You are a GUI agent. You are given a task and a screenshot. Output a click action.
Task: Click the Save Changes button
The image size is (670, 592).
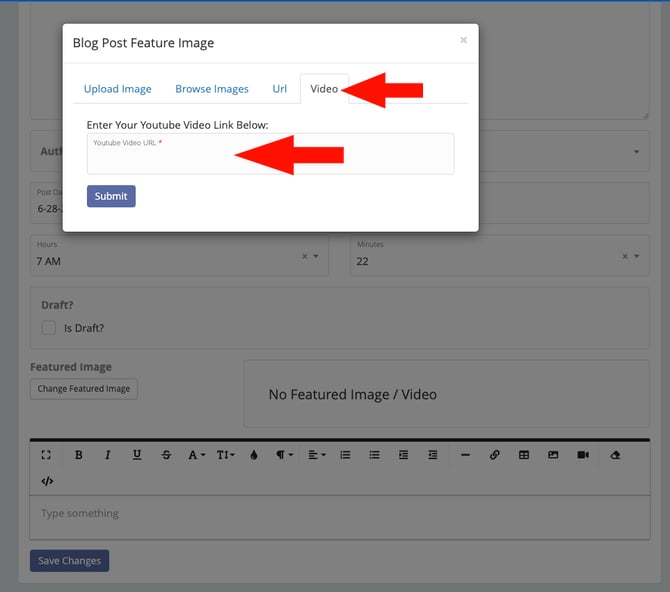pyautogui.click(x=69, y=561)
